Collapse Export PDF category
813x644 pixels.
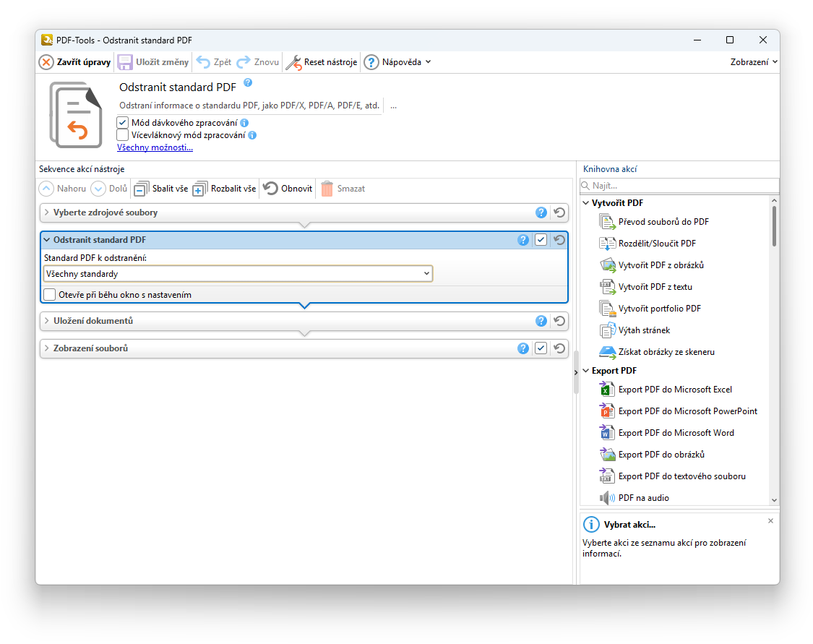pos(586,372)
